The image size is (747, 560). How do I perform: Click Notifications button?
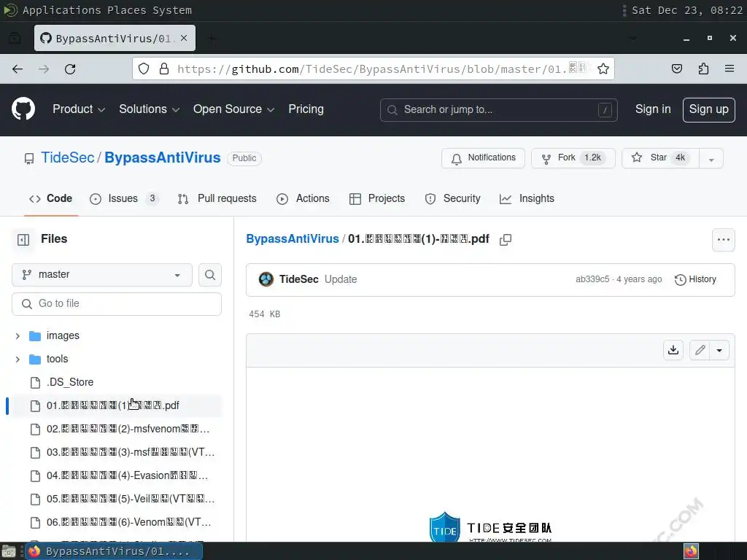click(483, 158)
